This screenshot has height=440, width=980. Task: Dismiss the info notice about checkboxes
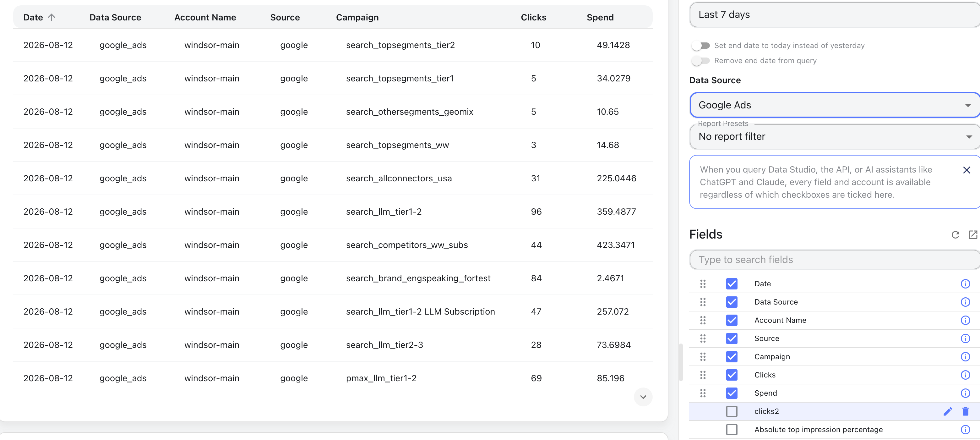click(967, 170)
